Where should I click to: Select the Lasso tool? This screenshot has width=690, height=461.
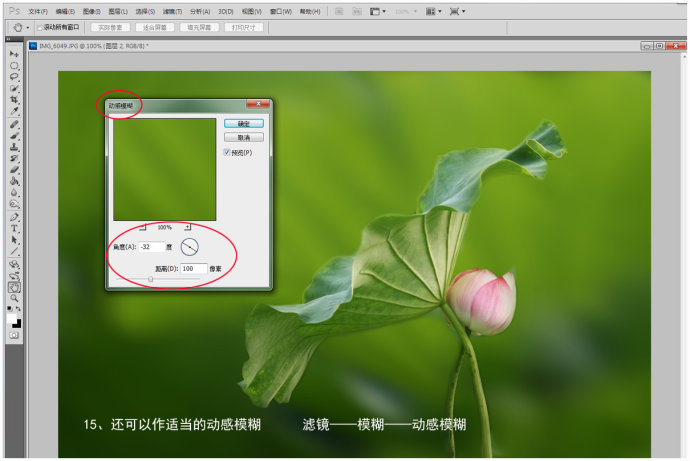[14, 77]
